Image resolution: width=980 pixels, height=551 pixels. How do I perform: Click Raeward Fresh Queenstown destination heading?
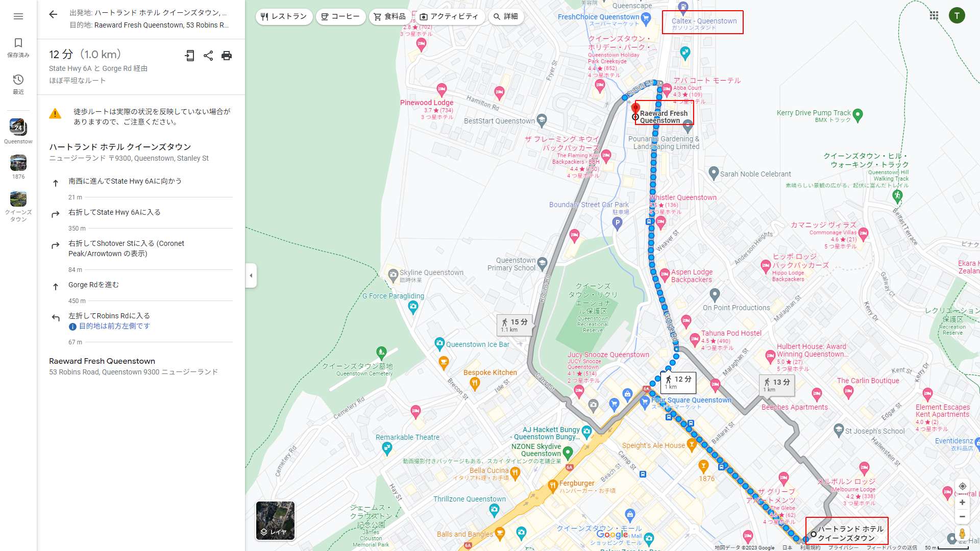coord(102,361)
